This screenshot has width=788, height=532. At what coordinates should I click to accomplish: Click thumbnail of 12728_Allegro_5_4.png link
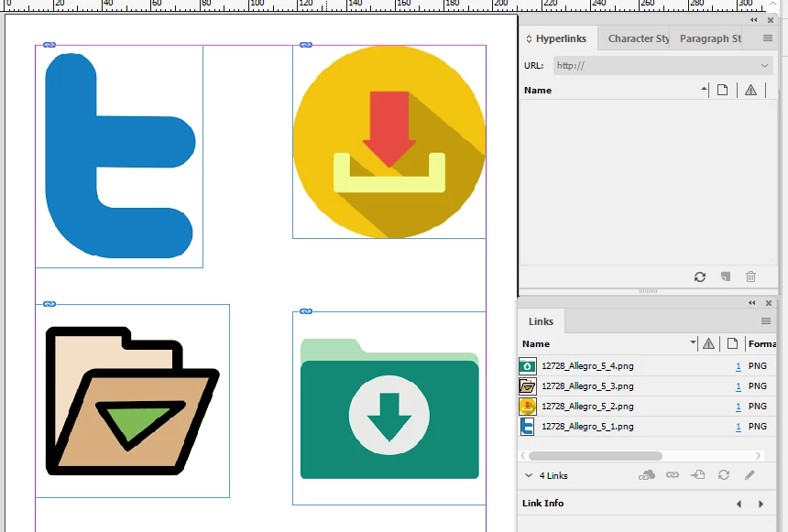[528, 365]
